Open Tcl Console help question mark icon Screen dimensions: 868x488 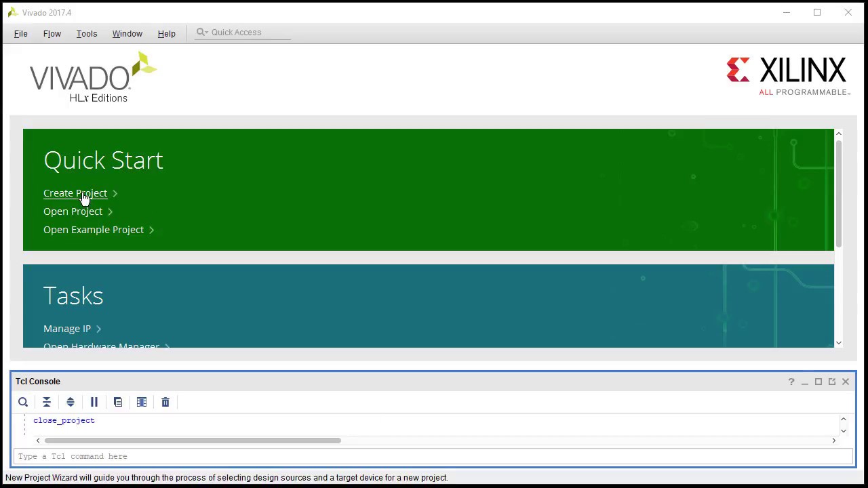791,382
